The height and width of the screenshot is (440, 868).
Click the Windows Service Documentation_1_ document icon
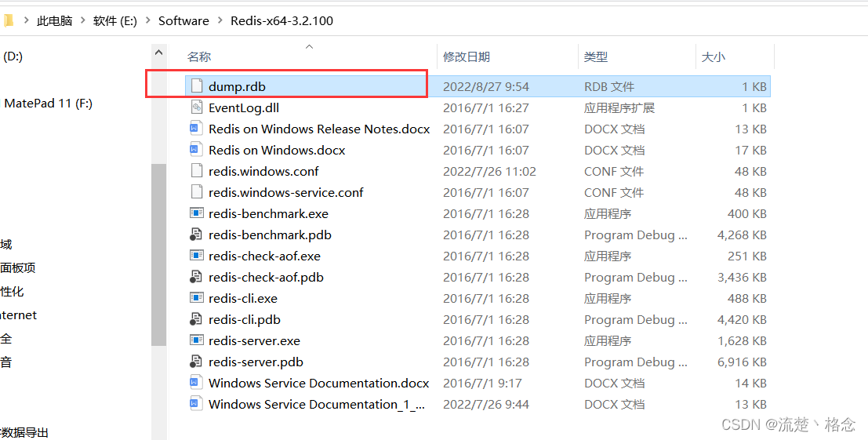click(196, 404)
